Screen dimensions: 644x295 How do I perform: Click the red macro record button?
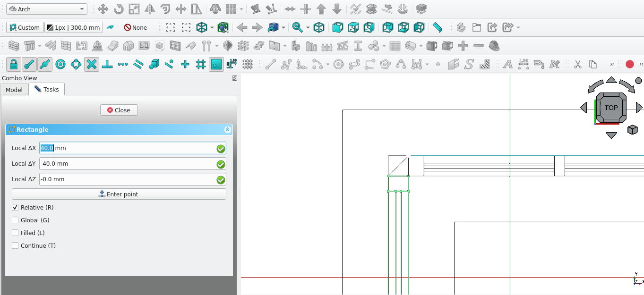[x=629, y=64]
